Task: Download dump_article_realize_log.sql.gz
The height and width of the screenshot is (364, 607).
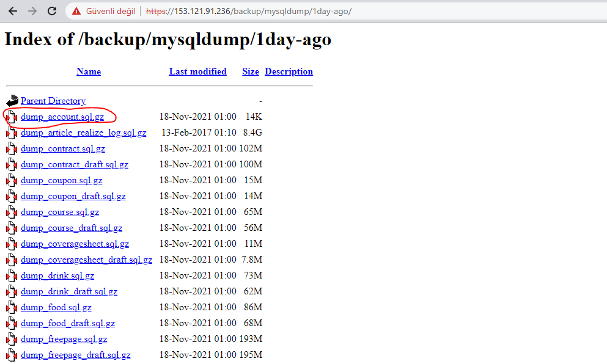Action: click(x=84, y=133)
